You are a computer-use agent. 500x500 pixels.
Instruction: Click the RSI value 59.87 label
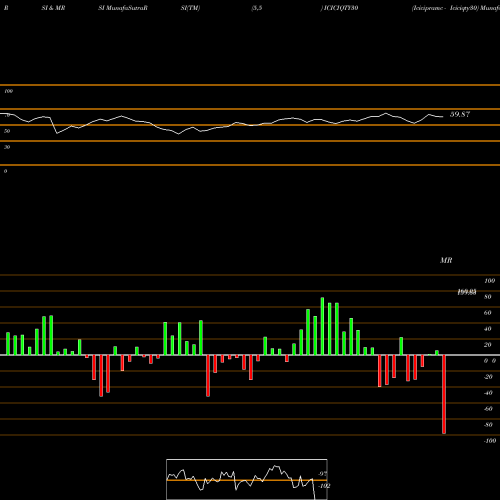tap(460, 114)
